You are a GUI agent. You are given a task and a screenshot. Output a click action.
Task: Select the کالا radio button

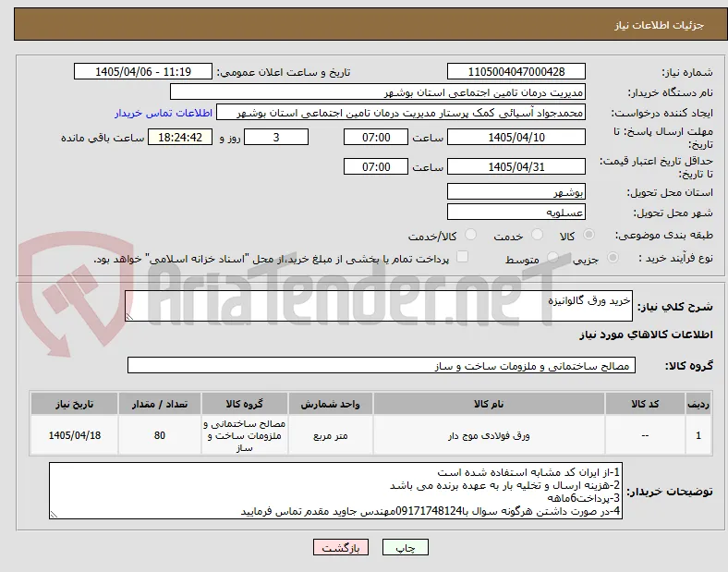click(x=588, y=235)
